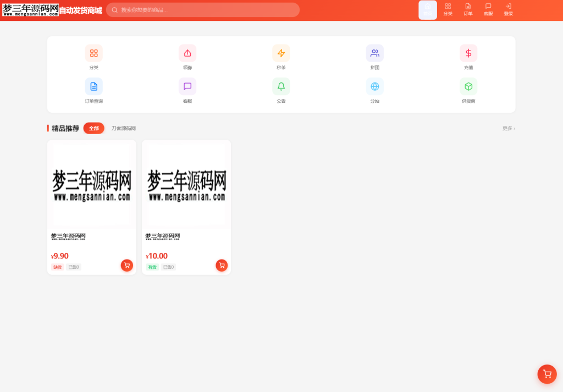Image resolution: width=563 pixels, height=392 pixels.
Task: Click inside the search input field
Action: (203, 10)
